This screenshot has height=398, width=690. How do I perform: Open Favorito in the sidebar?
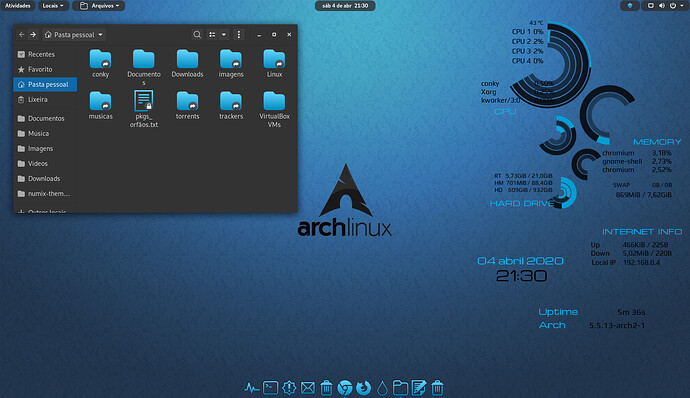[45, 69]
